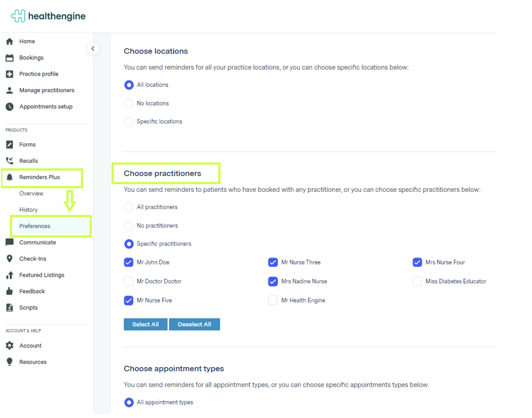The height and width of the screenshot is (418, 532).
Task: Open Reminders Plus in the sidebar
Action: pos(39,177)
